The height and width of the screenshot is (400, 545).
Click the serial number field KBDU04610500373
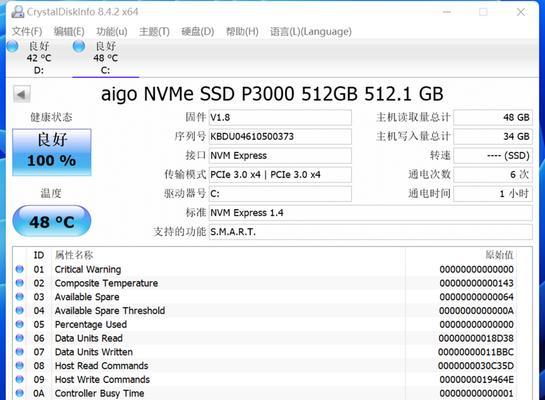pos(280,137)
